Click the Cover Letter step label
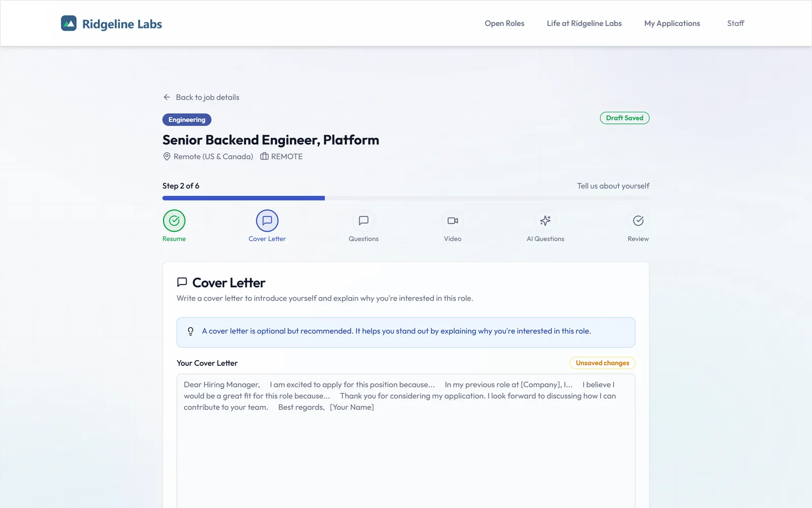Image resolution: width=812 pixels, height=508 pixels. 267,239
